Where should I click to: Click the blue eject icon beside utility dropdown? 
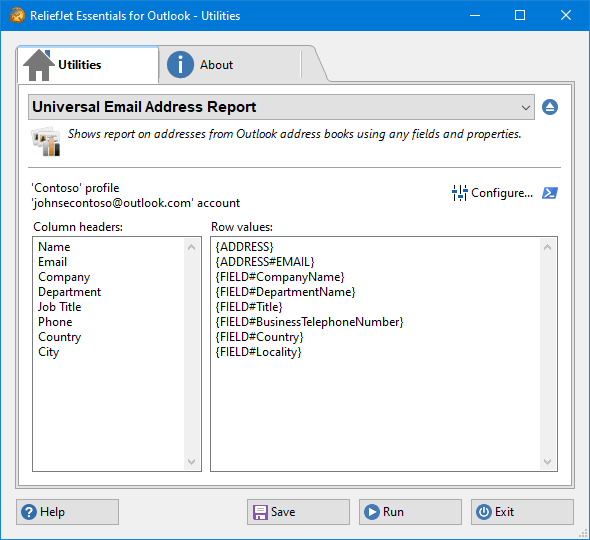[x=550, y=107]
